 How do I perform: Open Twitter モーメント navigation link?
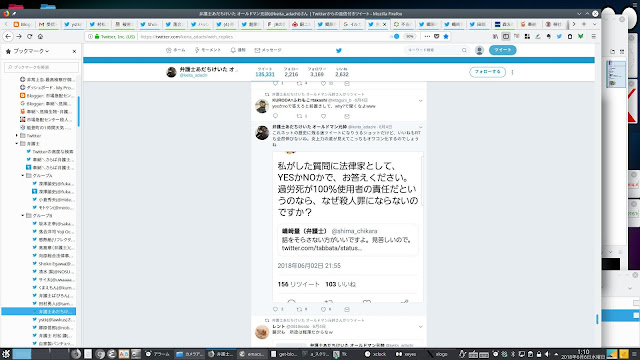point(207,50)
